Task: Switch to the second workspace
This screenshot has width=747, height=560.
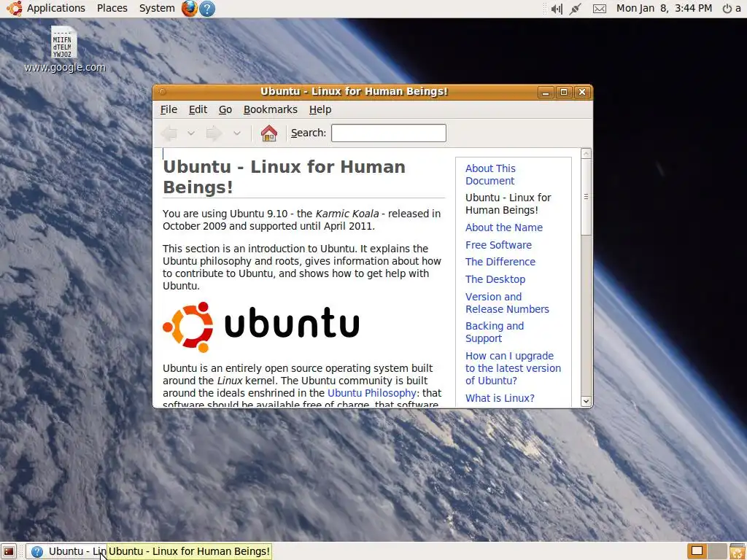Action: pos(717,551)
